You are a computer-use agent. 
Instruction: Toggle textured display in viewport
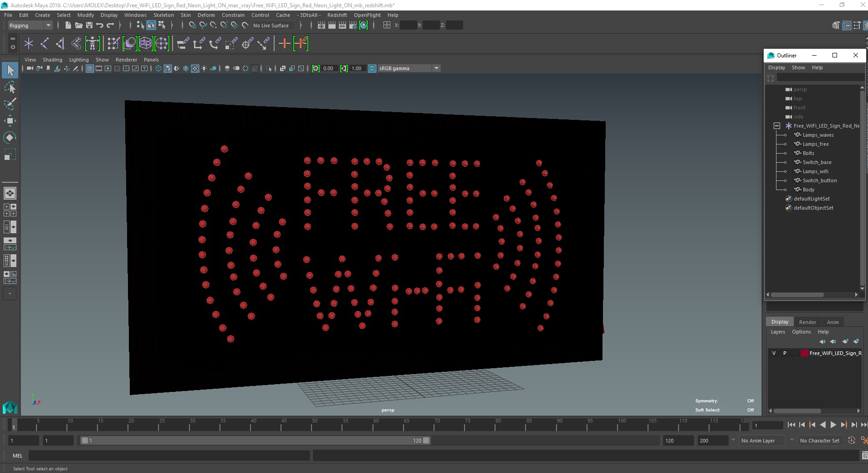coord(195,68)
